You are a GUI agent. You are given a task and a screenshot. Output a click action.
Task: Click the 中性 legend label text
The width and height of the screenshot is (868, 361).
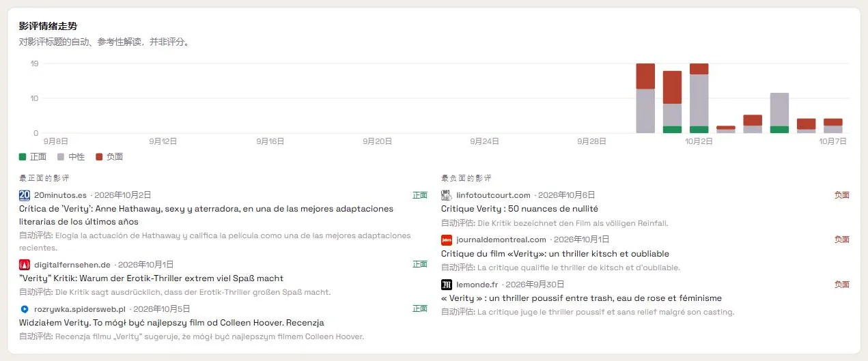coord(76,157)
